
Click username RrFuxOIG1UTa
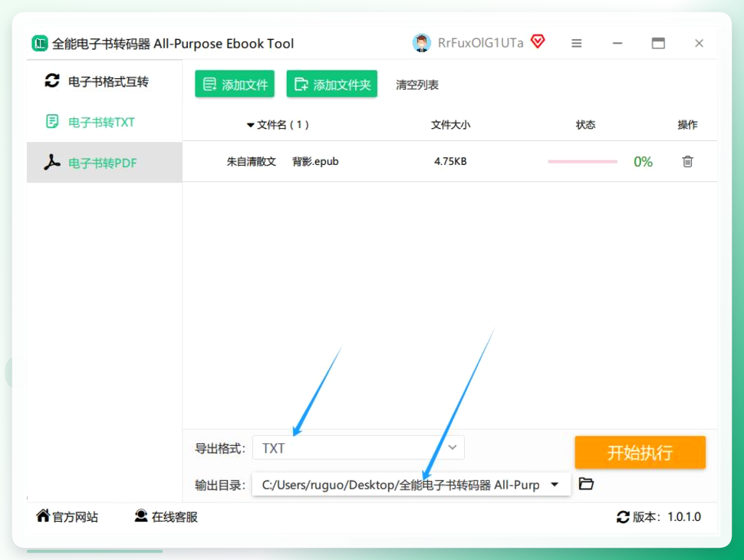[x=480, y=43]
